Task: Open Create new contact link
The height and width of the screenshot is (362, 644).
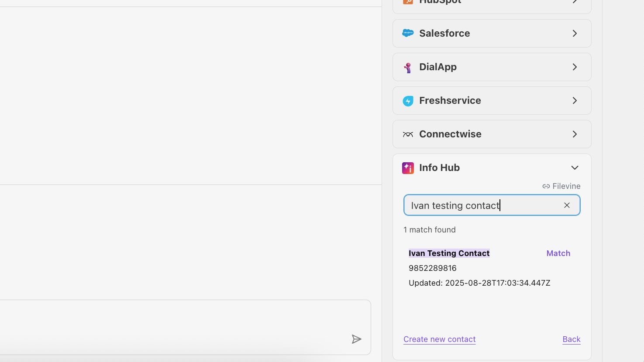Action: pyautogui.click(x=439, y=339)
